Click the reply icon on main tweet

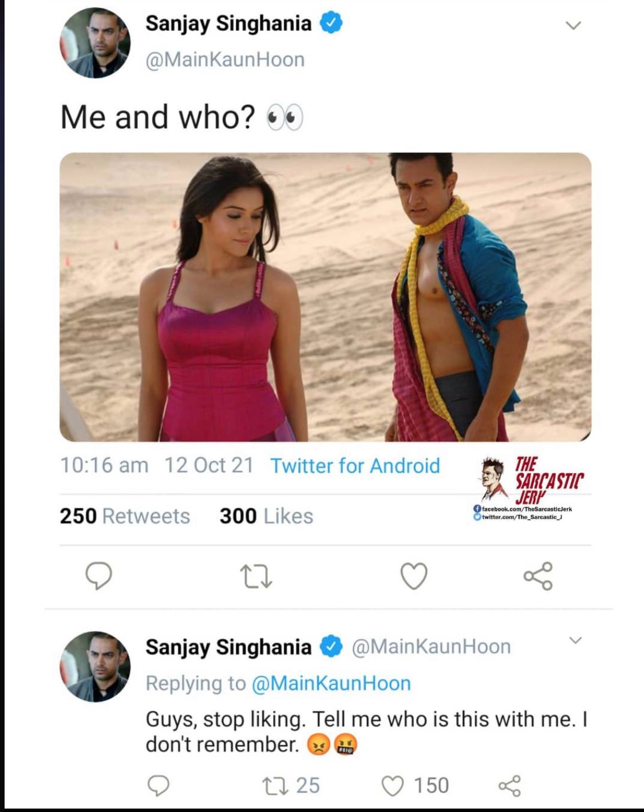[98, 576]
